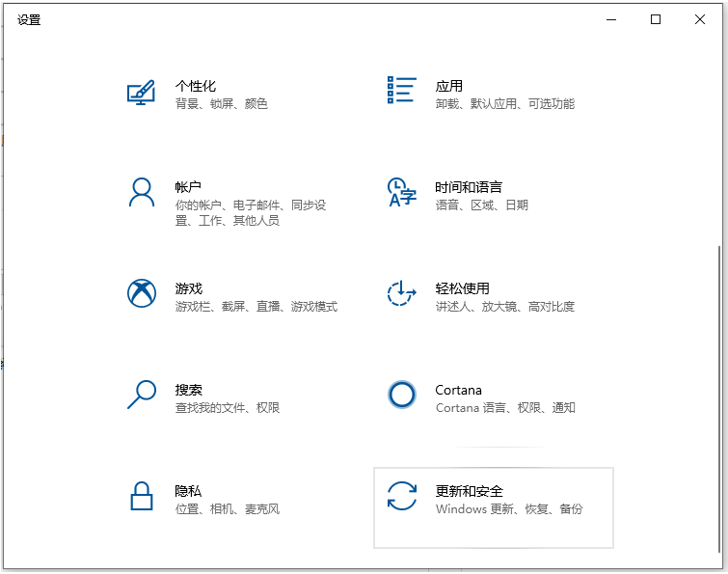This screenshot has width=728, height=574.
Task: Open 时间和语言 settings title
Action: click(x=469, y=187)
